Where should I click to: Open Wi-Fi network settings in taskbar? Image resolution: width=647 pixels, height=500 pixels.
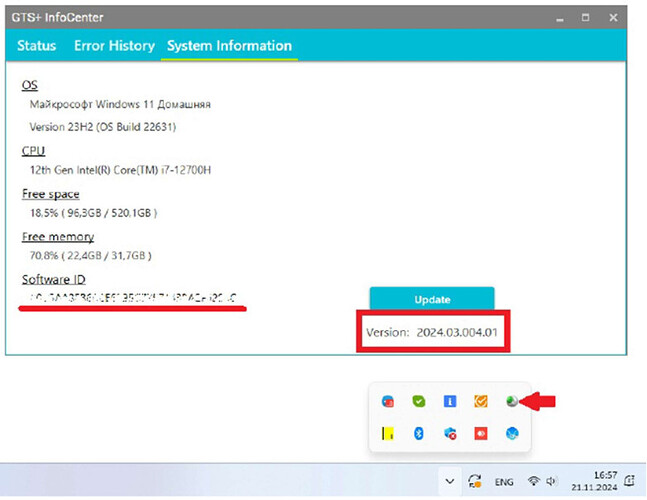[535, 482]
